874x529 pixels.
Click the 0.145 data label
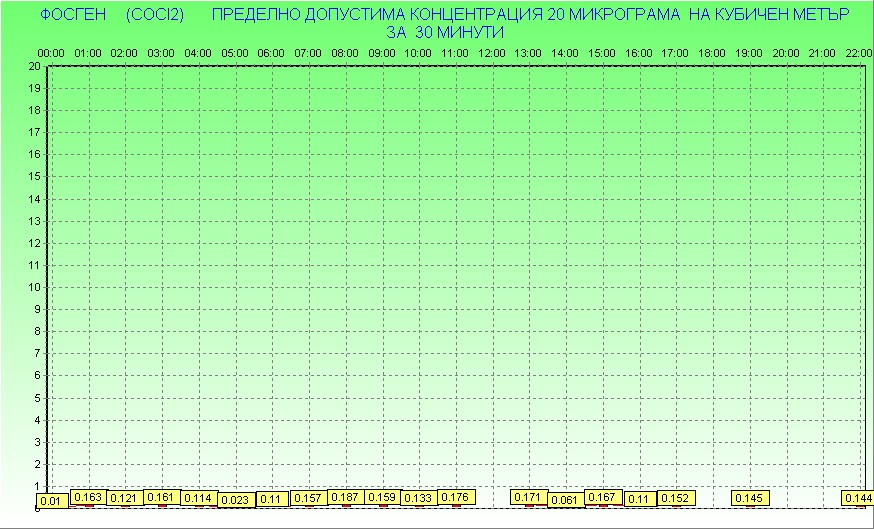point(749,498)
